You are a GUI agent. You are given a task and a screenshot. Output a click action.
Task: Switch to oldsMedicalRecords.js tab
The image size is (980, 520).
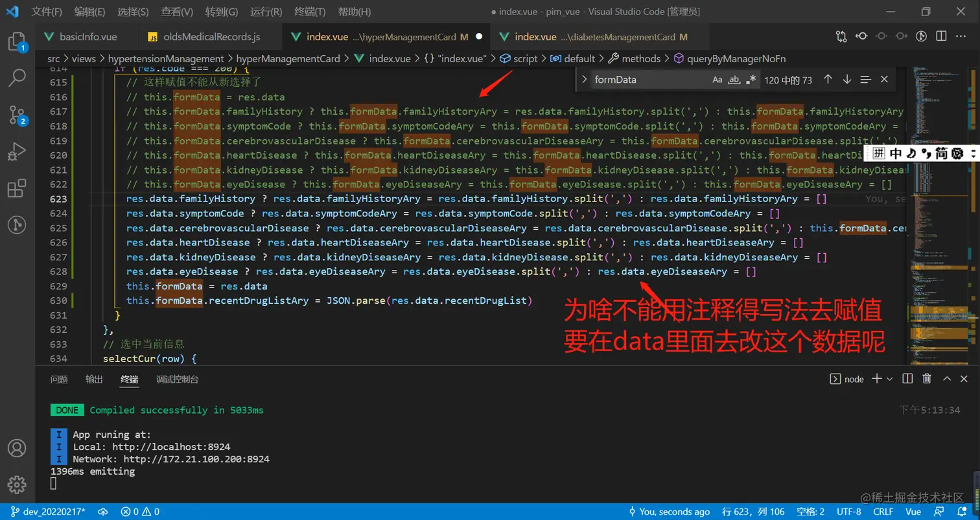(209, 37)
